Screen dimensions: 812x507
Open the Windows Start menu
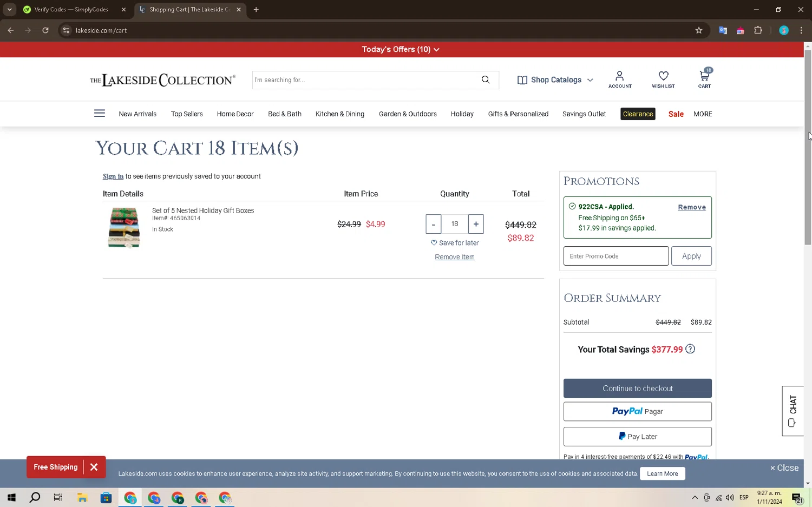click(11, 497)
